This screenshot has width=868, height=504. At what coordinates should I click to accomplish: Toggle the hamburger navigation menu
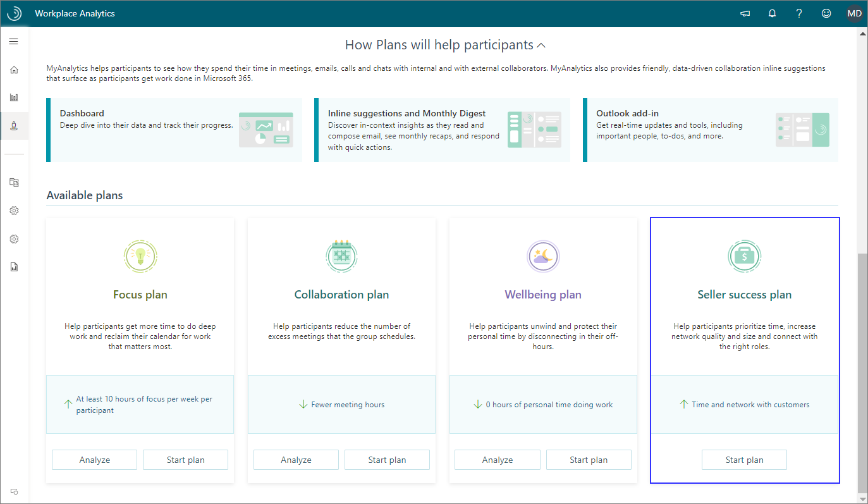click(14, 42)
